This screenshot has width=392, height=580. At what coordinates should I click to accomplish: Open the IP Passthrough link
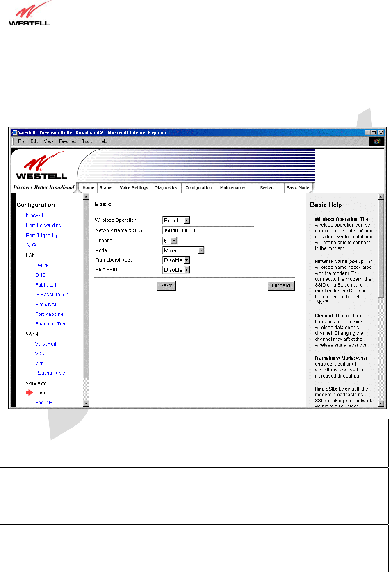point(52,295)
